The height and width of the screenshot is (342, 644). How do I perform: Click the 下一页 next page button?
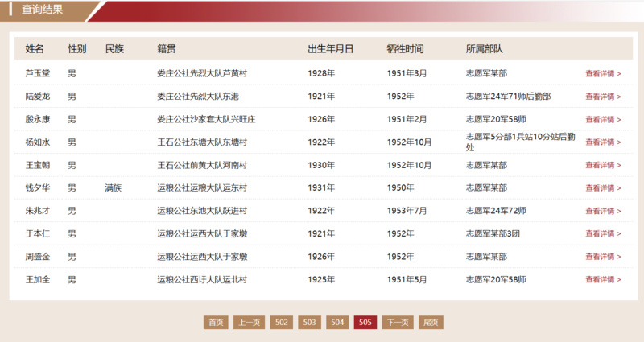pyautogui.click(x=398, y=323)
